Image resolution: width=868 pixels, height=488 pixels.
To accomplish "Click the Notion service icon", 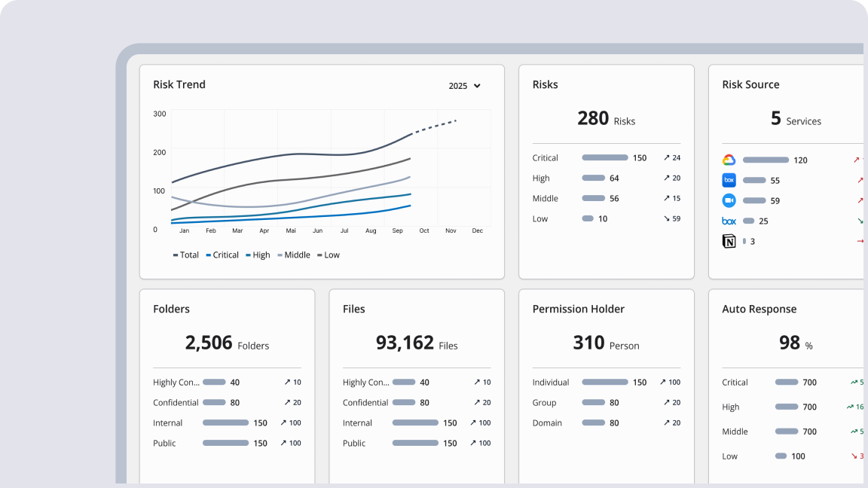I will tap(729, 241).
